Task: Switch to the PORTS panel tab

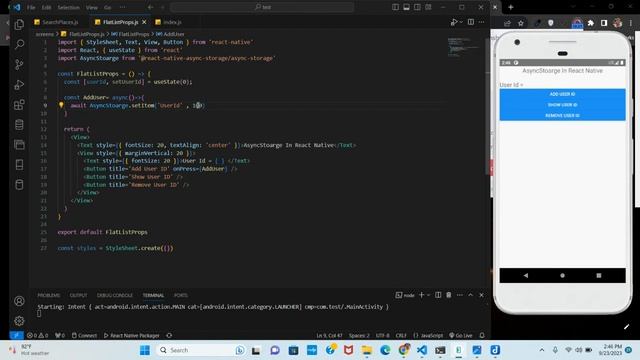Action: tap(181, 295)
